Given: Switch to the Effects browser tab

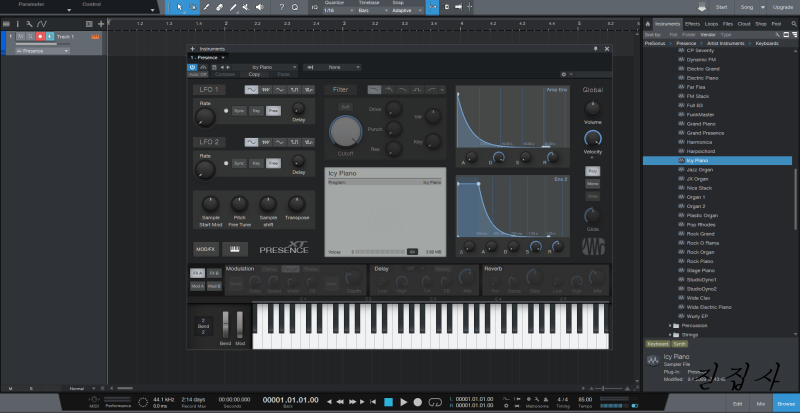Looking at the screenshot, I should coord(692,24).
